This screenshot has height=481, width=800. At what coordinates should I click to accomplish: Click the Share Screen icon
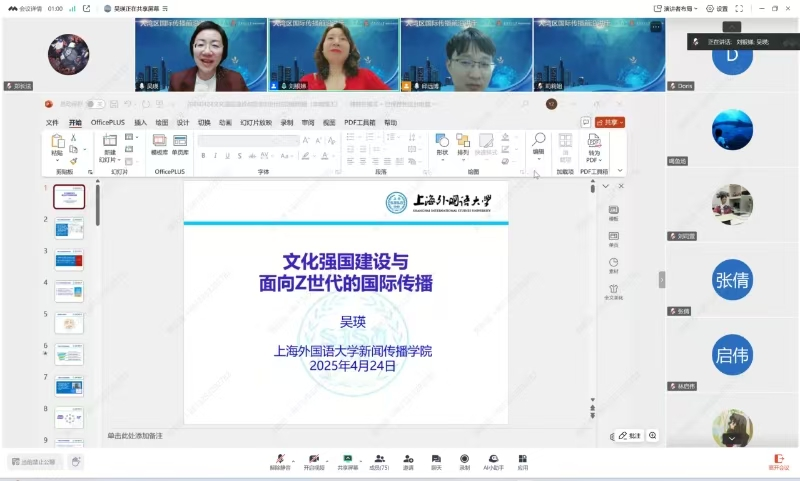347,459
